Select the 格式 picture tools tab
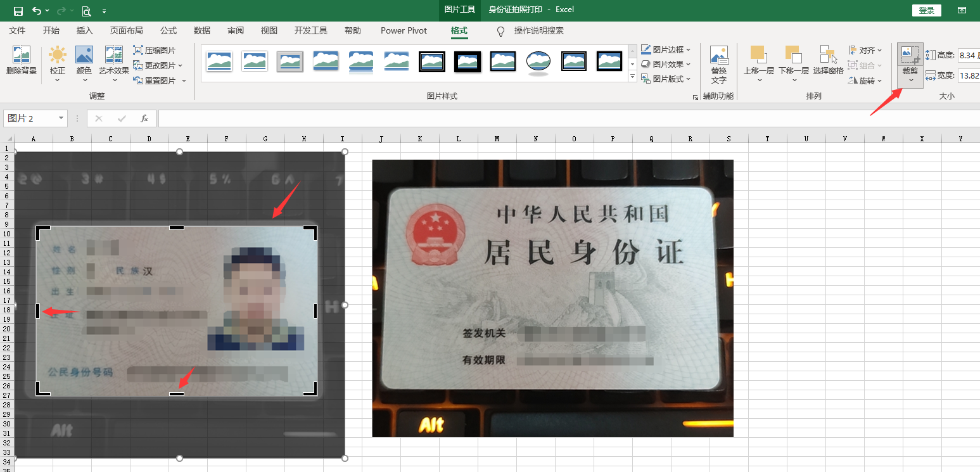The height and width of the screenshot is (472, 980). tap(459, 30)
